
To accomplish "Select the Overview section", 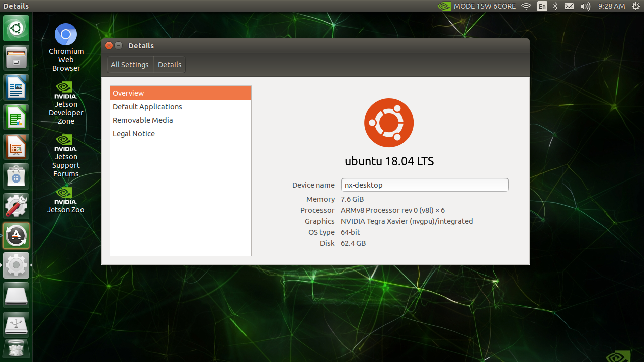I will coord(181,93).
